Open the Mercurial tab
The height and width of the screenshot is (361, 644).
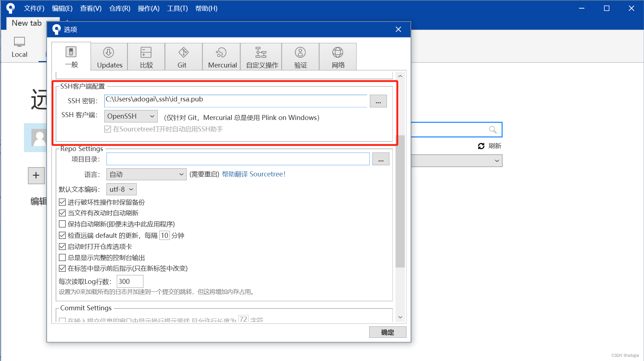click(222, 57)
